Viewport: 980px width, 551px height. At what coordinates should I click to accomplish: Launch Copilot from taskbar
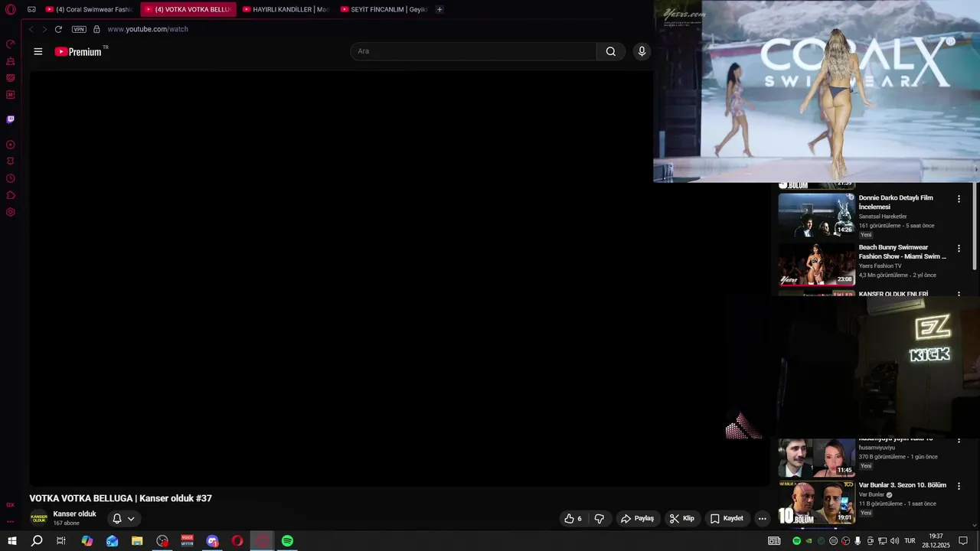[87, 541]
